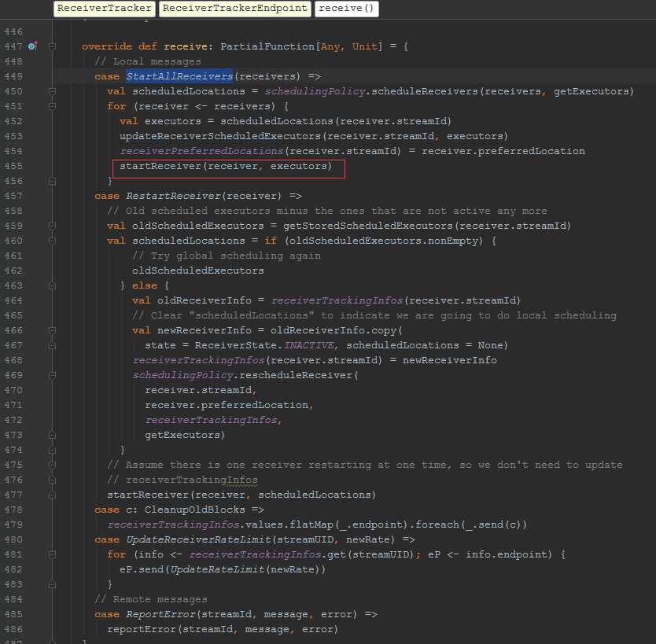Fold the copy call at line 466
Viewport: 656px width, 644px height.
pos(52,330)
